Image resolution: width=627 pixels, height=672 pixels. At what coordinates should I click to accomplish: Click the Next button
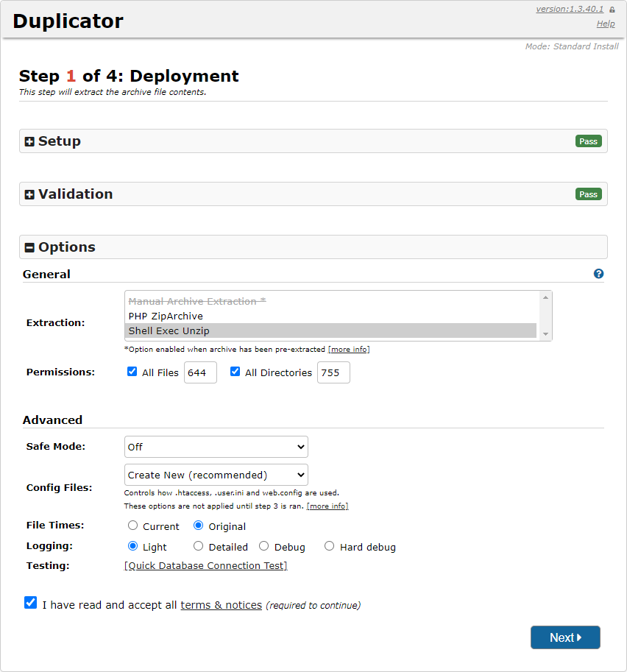(x=565, y=637)
